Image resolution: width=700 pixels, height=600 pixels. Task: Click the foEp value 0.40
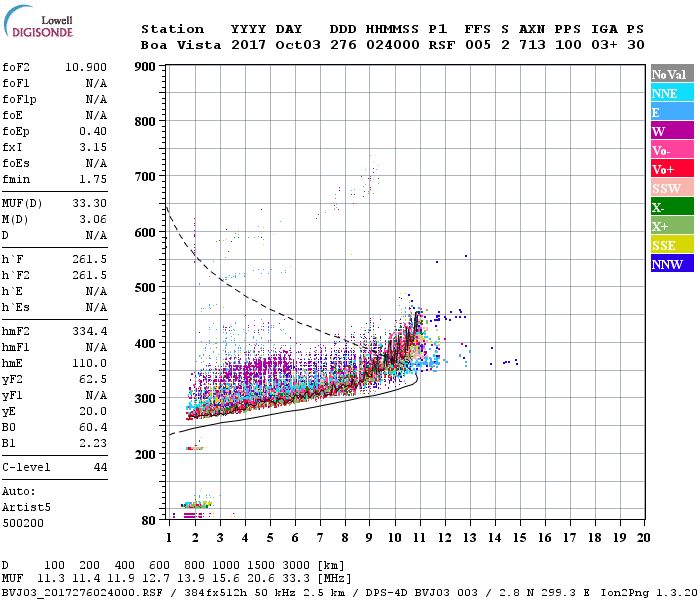[x=93, y=131]
